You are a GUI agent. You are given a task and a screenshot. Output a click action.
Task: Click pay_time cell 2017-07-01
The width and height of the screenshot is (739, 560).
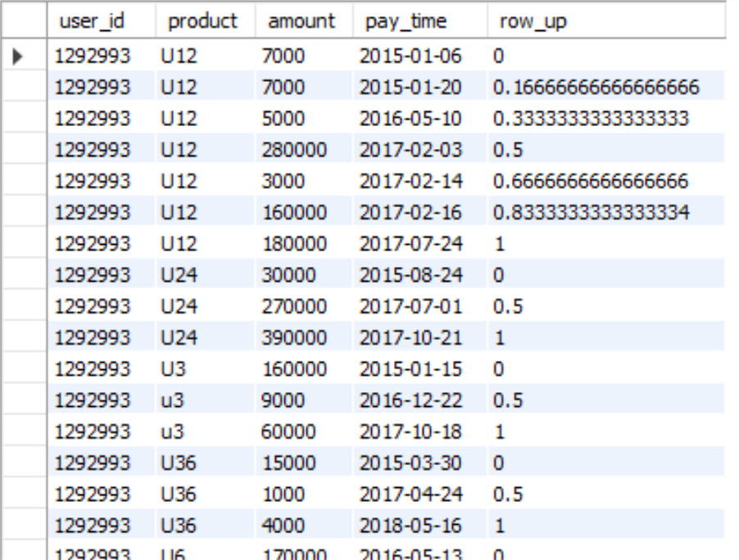coord(419,306)
